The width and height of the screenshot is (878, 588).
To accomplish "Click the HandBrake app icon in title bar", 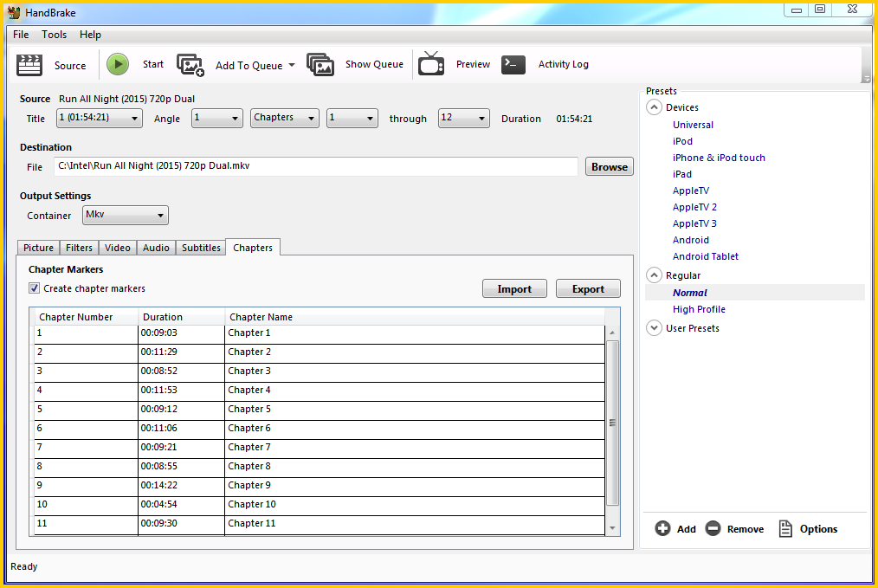I will (x=15, y=12).
